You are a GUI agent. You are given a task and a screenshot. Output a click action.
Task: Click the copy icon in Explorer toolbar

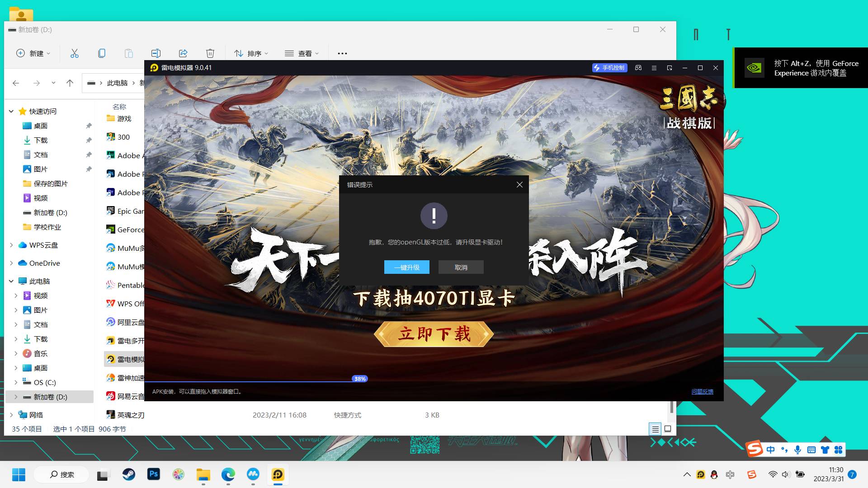(x=102, y=53)
